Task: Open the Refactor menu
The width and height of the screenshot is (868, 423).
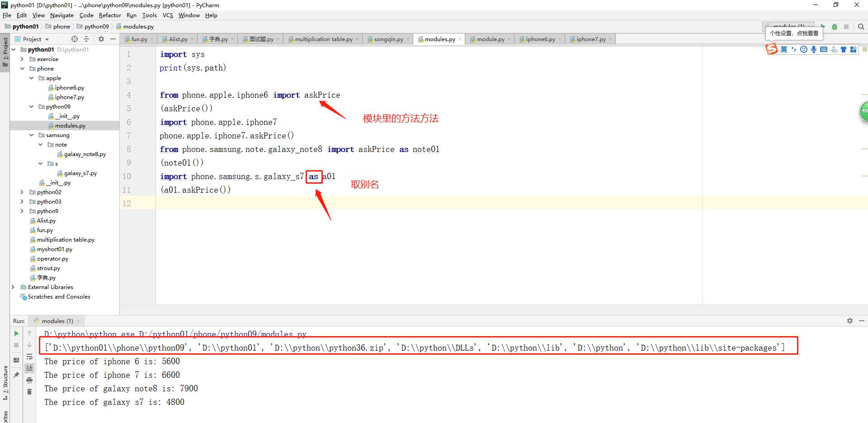Action: pos(110,15)
